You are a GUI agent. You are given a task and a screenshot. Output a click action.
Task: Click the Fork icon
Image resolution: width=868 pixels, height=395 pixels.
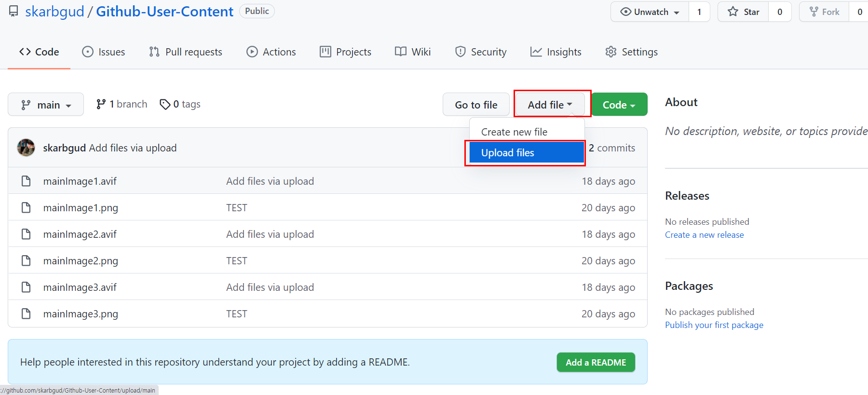814,12
